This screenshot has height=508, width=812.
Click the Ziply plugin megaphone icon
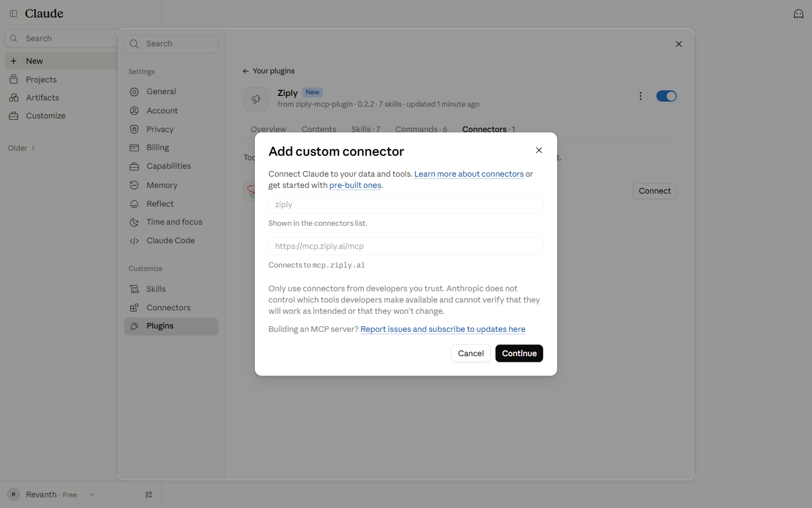[256, 99]
